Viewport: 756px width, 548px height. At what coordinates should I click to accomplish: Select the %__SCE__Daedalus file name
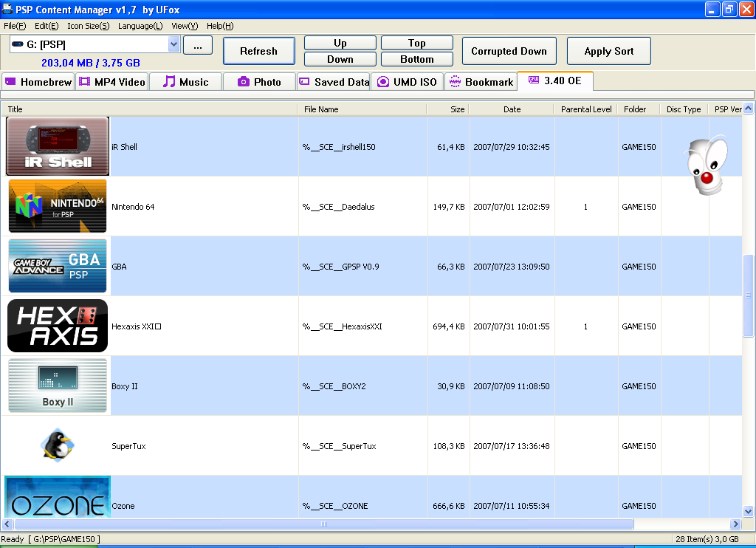click(x=338, y=207)
